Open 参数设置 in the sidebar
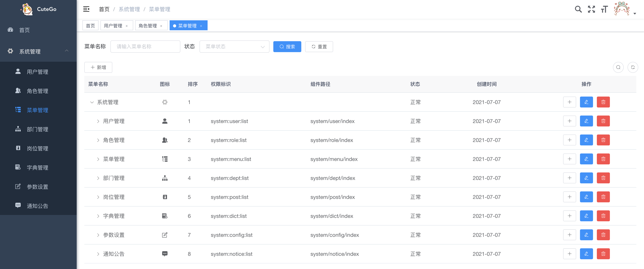644x269 pixels. (x=38, y=187)
